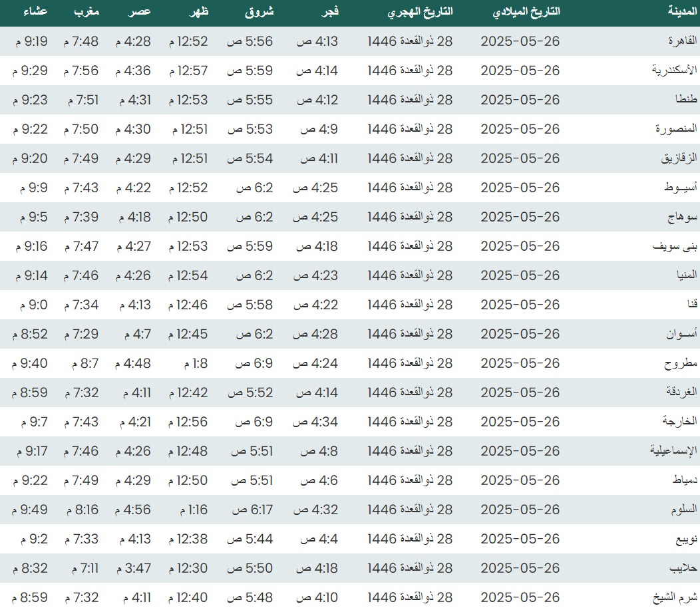Screen dimensions: 700x610
Task: Click السلوم's عشاء time 9:49 م
Action: (x=30, y=510)
